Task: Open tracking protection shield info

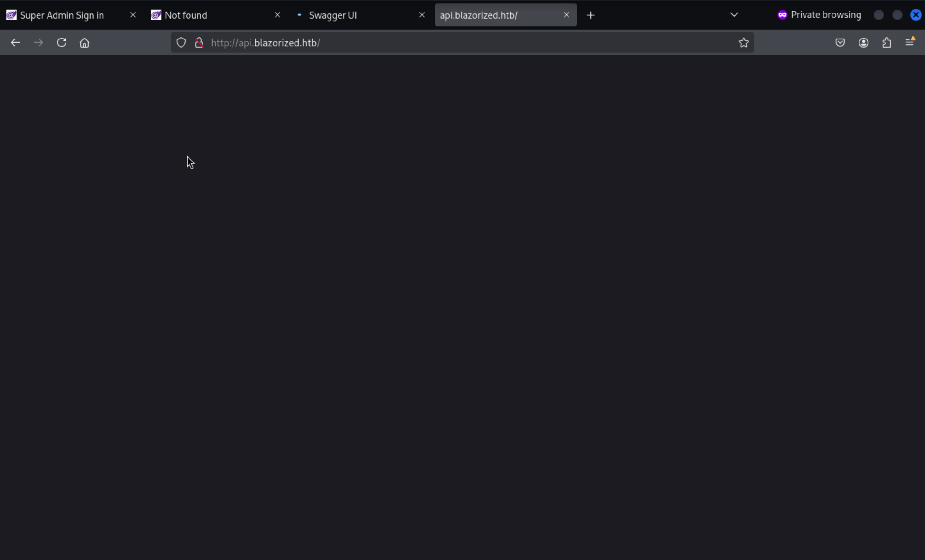Action: point(181,43)
